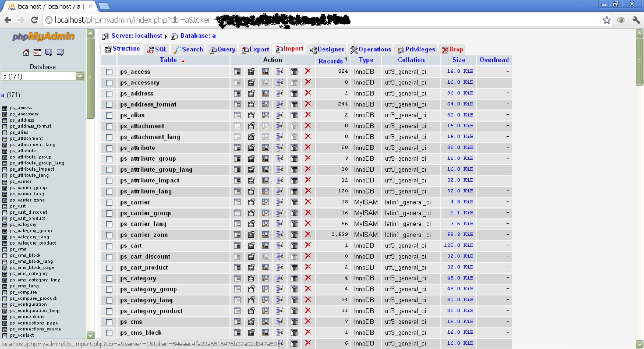This screenshot has width=644, height=349.
Task: Open ps_configuration in the sidebar list
Action: 28,305
